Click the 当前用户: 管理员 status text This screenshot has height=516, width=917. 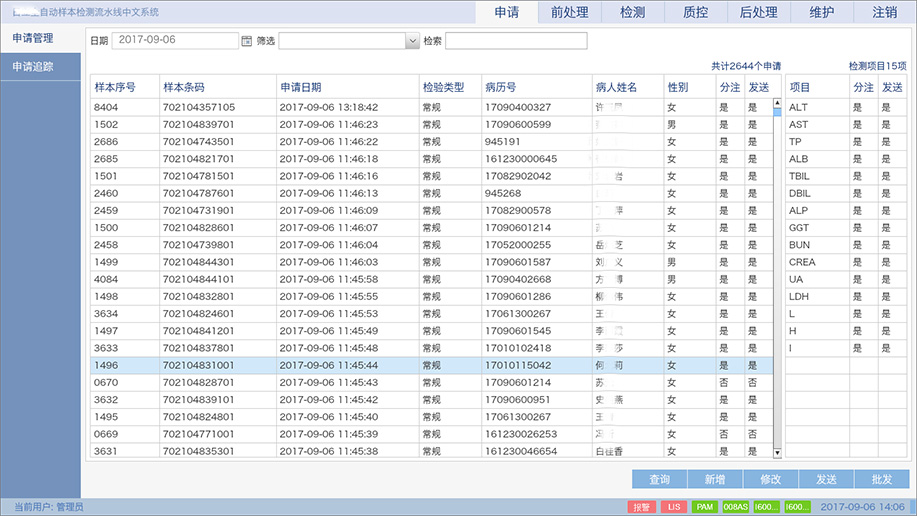[49, 507]
